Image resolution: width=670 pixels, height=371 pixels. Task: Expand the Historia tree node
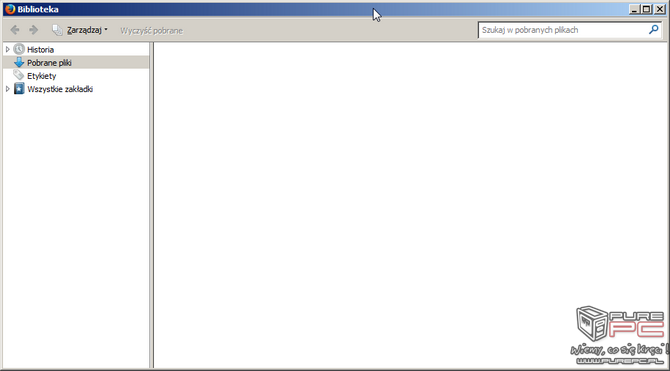click(x=7, y=50)
